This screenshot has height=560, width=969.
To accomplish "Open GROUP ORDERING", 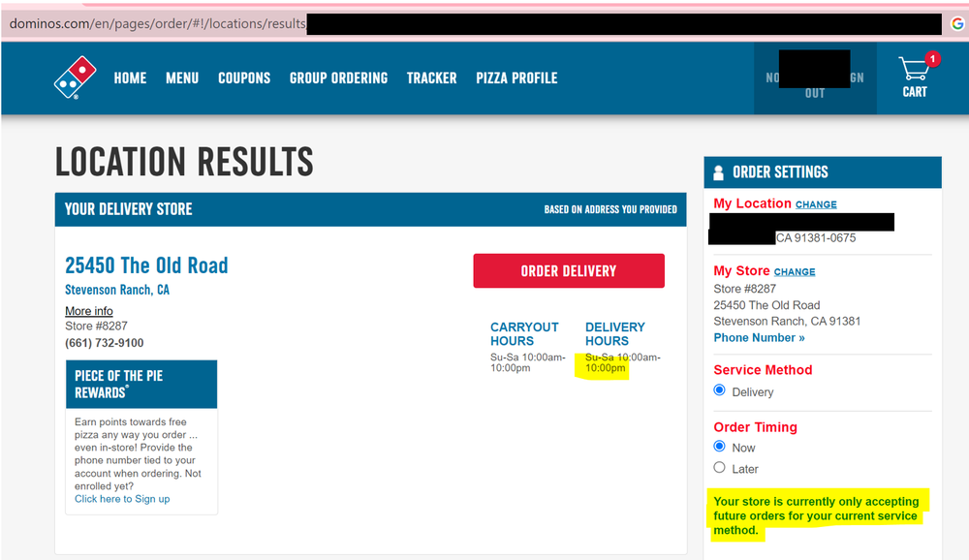I will [338, 78].
